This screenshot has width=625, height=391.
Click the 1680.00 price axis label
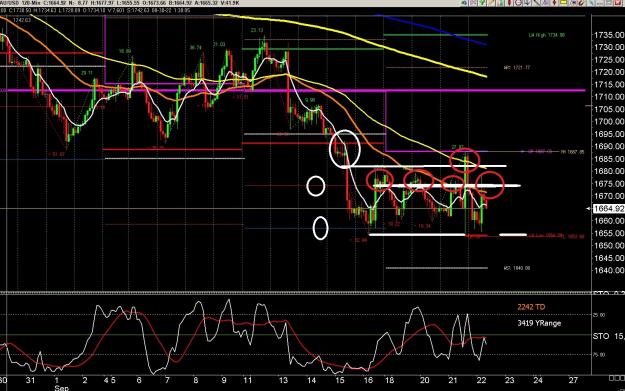[609, 171]
